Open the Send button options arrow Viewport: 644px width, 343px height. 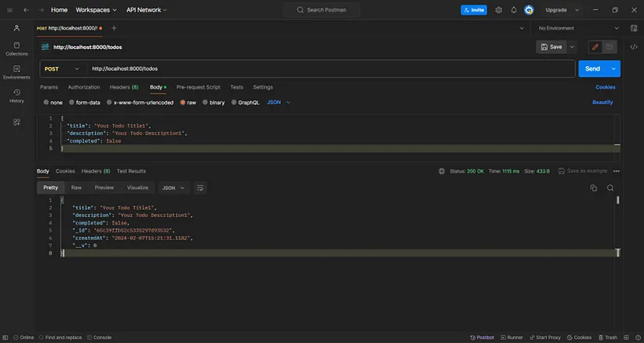coord(614,69)
